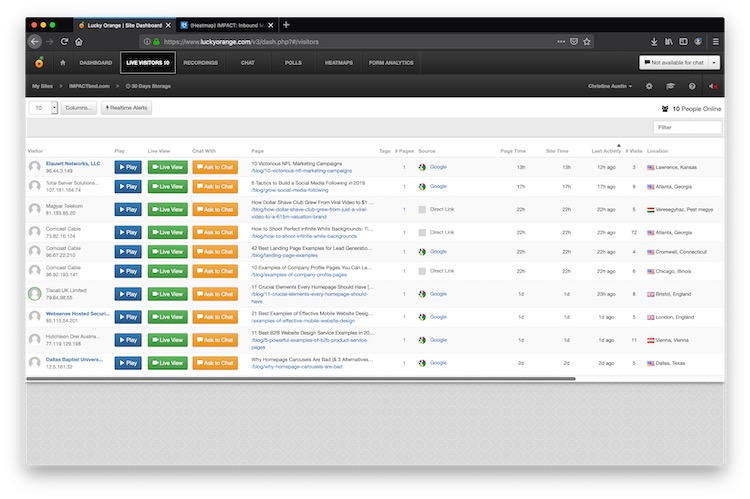Click the Lucky Orange logo icon
The height and width of the screenshot is (499, 750).
pos(39,62)
